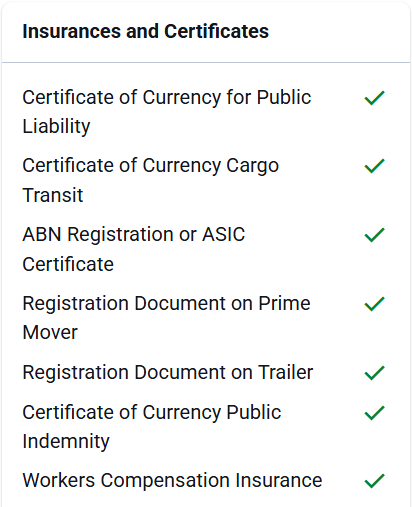Click the checkmark beside Cargo Transit certificate
The width and height of the screenshot is (412, 507).
coord(375,166)
